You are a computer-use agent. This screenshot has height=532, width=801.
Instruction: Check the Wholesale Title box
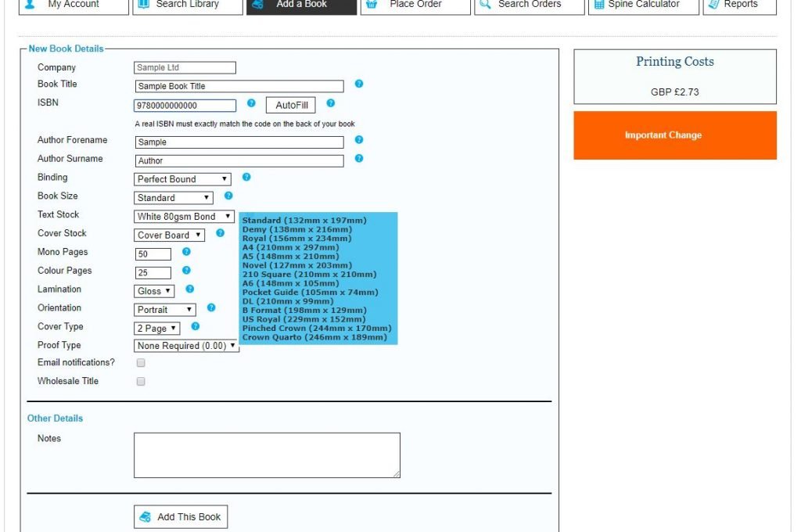[141, 381]
